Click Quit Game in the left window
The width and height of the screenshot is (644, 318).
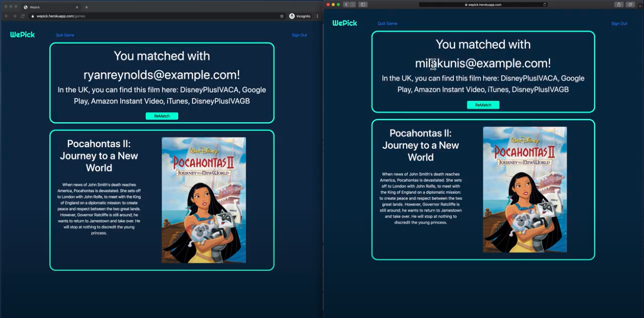[x=65, y=35]
